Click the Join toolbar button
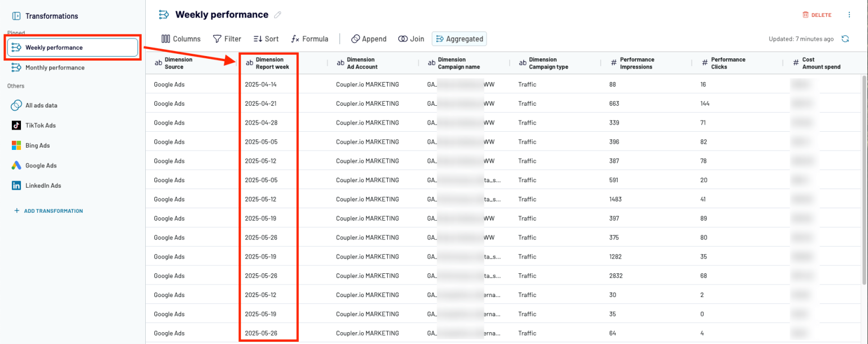868x344 pixels. (411, 39)
